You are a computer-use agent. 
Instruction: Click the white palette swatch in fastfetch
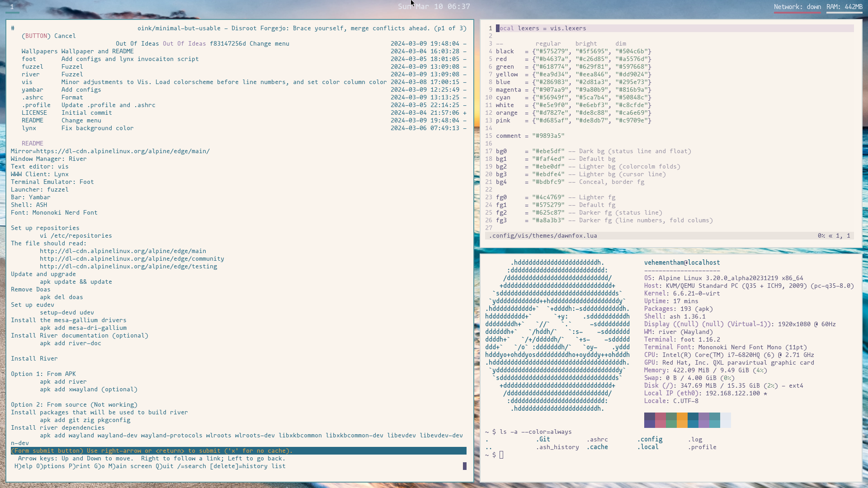point(726,420)
